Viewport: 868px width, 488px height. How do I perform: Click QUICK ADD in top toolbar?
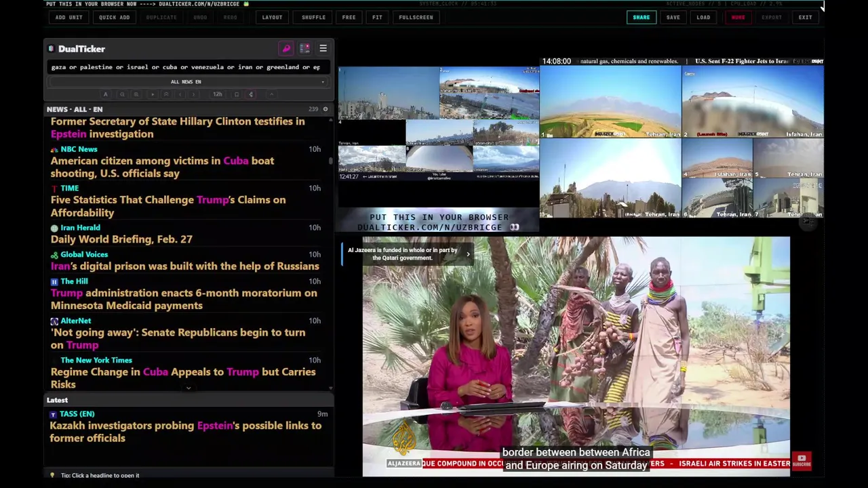coord(114,18)
